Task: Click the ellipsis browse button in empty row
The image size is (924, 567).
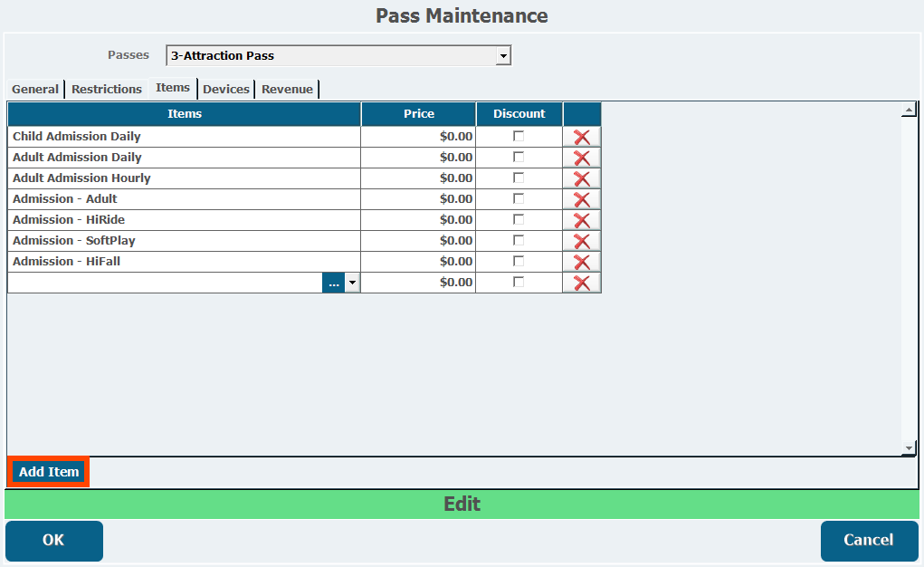Action: 334,283
